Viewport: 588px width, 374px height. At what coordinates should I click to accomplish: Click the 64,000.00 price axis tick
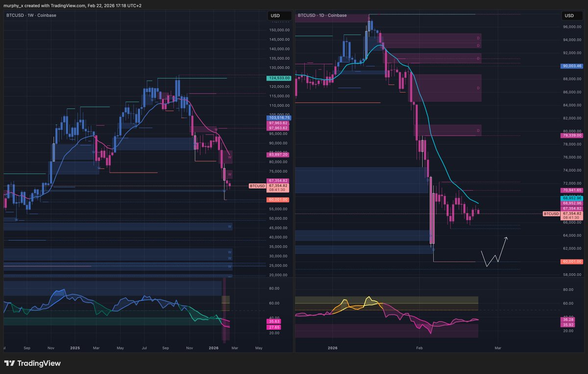(x=573, y=235)
